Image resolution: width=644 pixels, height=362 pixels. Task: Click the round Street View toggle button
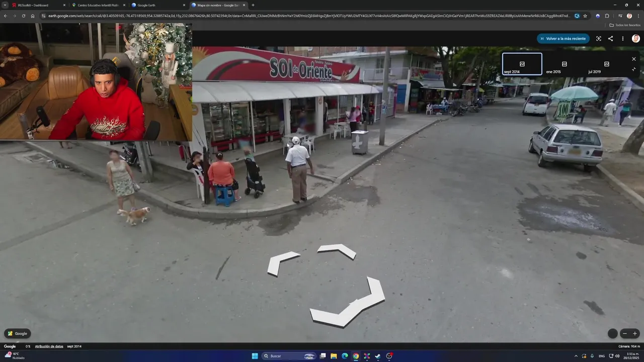612,333
